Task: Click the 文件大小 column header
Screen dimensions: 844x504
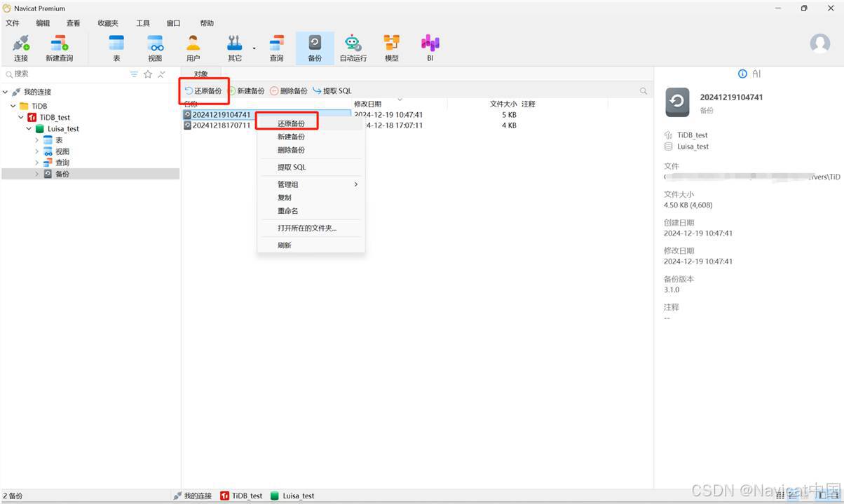Action: click(x=503, y=104)
